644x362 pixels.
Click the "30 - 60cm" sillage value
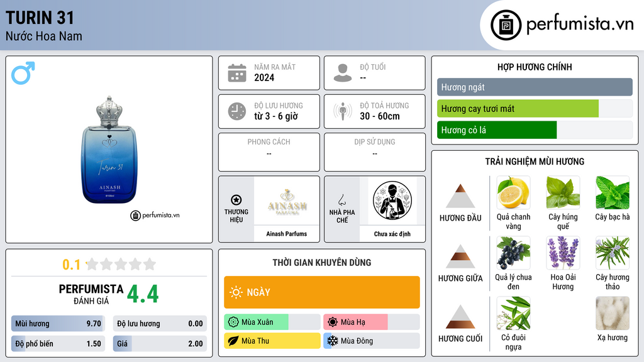click(x=380, y=116)
